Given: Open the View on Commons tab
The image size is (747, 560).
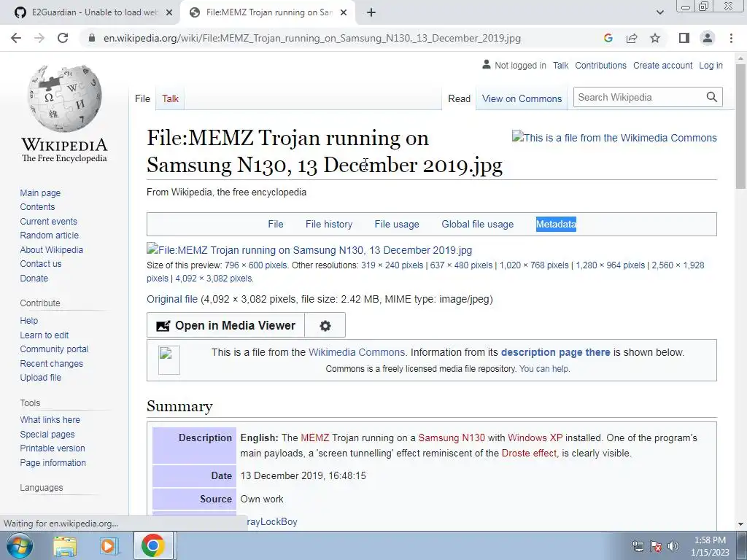Looking at the screenshot, I should pyautogui.click(x=522, y=98).
